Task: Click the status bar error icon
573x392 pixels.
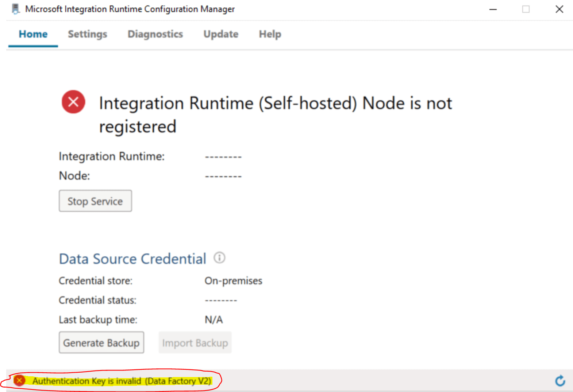Action: 19,381
